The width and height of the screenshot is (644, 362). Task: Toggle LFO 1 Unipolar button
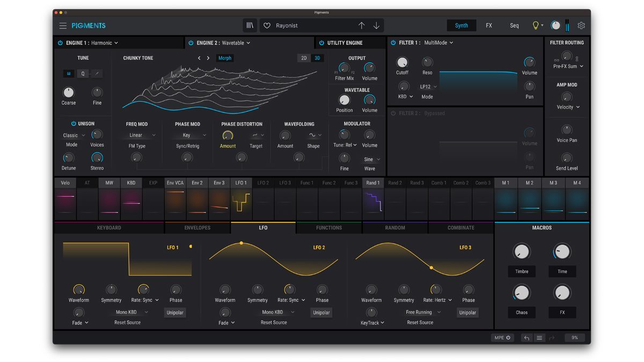175,313
